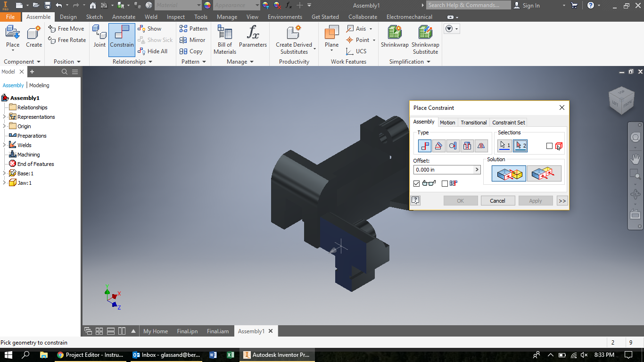Click the ViewCube in the viewport
Image resolution: width=644 pixels, height=362 pixels.
(x=621, y=100)
